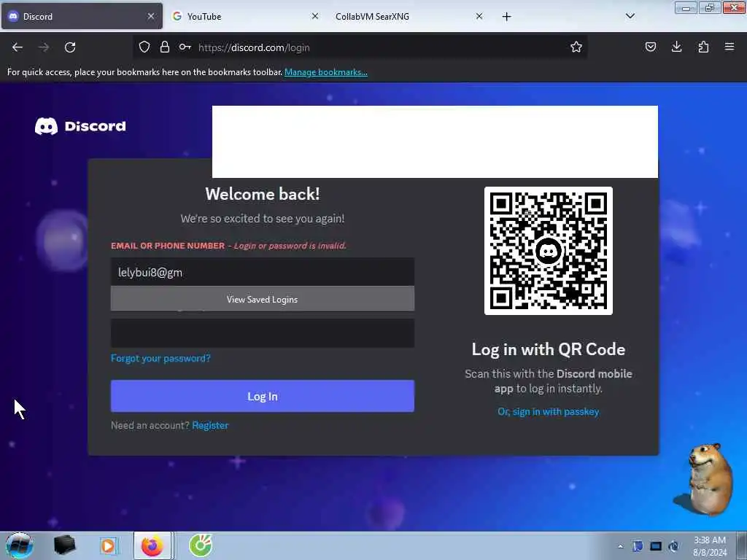Open a new tab with the plus icon
The height and width of the screenshot is (560, 747).
(x=506, y=17)
